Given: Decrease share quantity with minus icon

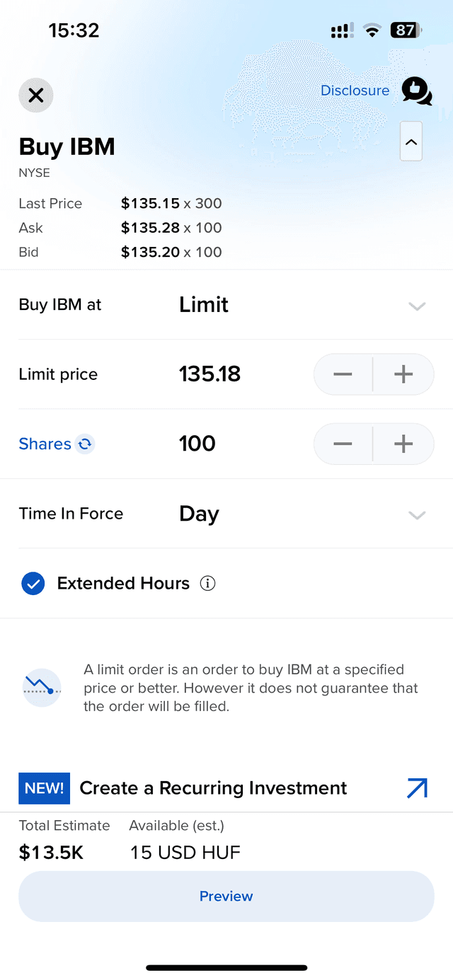Looking at the screenshot, I should [x=342, y=444].
